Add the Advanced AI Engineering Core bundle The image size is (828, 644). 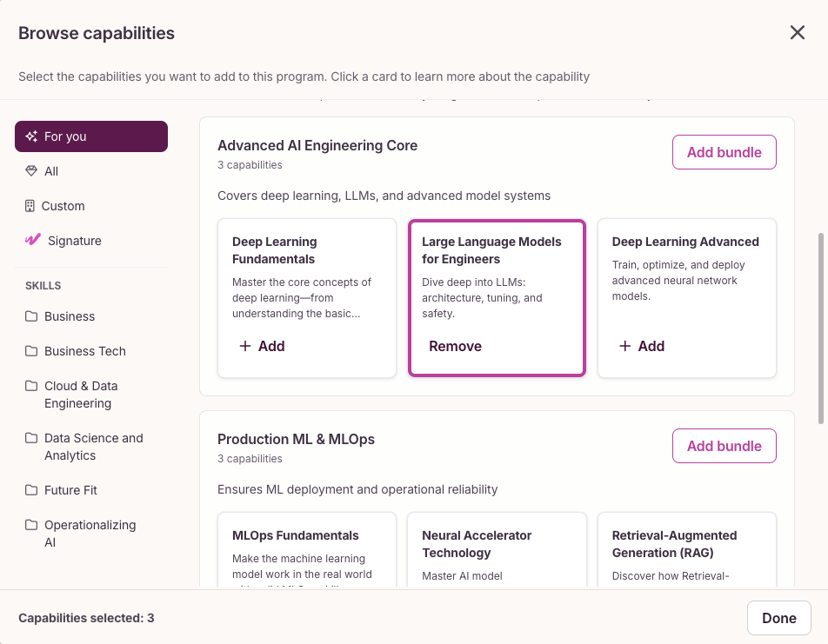pyautogui.click(x=724, y=152)
